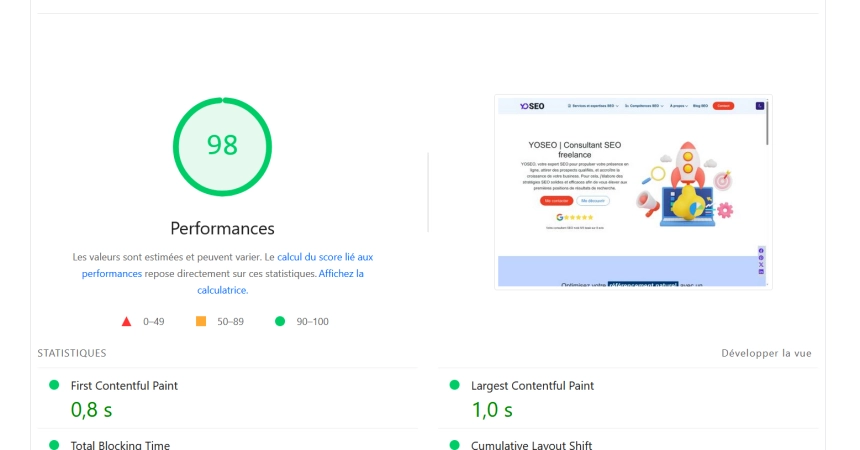Screen dimensions: 860x450
Task: Click the red triangle 0–49 legend icon
Action: tap(127, 321)
